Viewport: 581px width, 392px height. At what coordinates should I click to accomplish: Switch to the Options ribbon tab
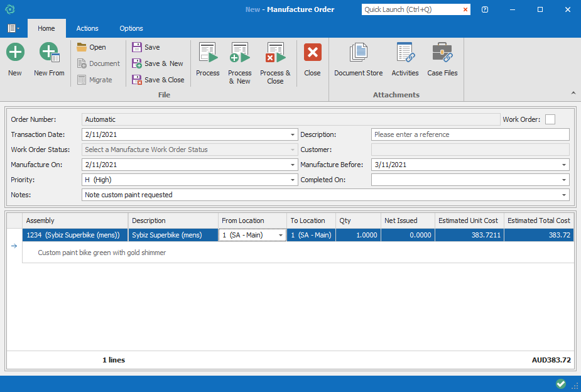pos(131,28)
